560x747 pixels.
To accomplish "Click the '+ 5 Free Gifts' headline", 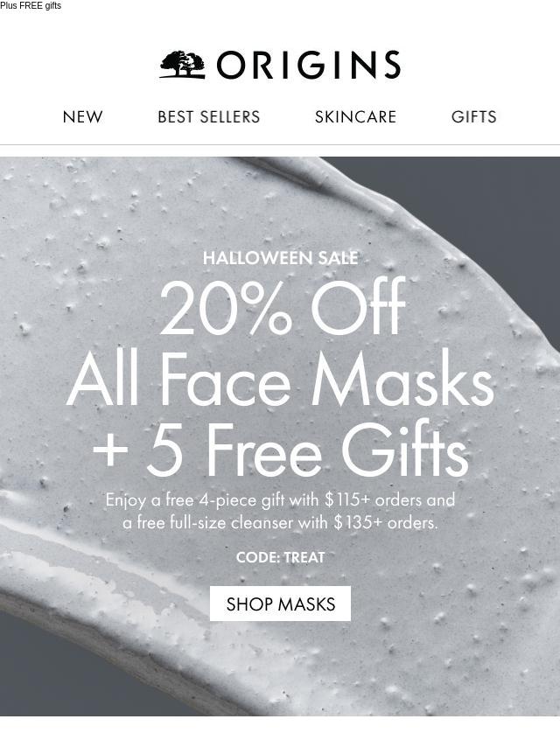I will pos(280,450).
